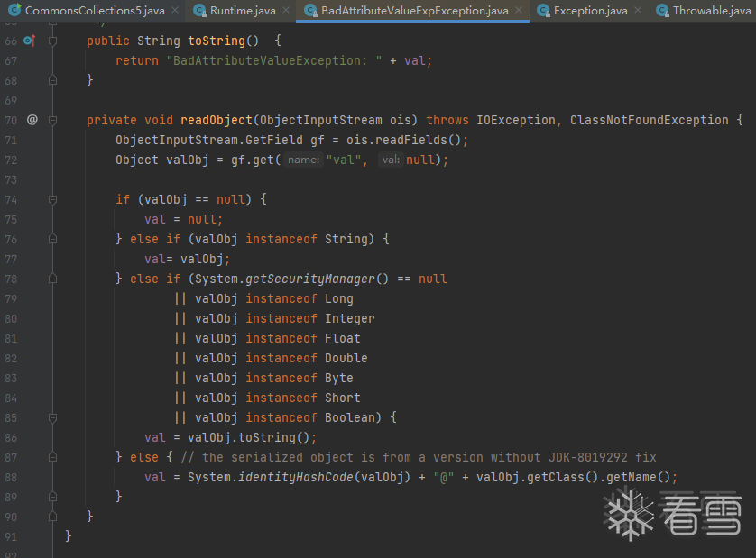Open the Runtime.java tab
756x558 pixels.
coord(243,10)
